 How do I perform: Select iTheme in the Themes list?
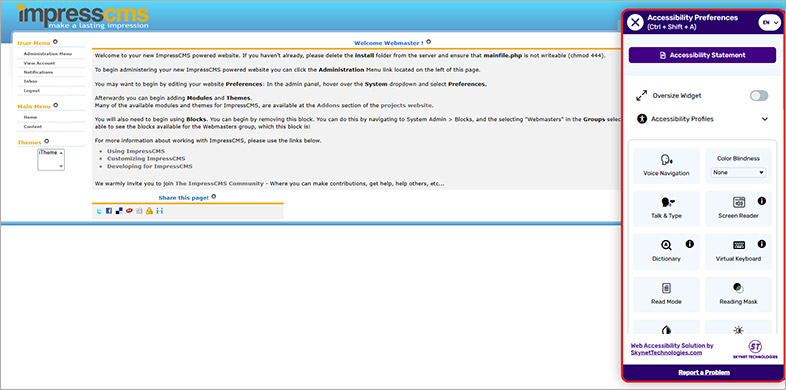click(48, 152)
